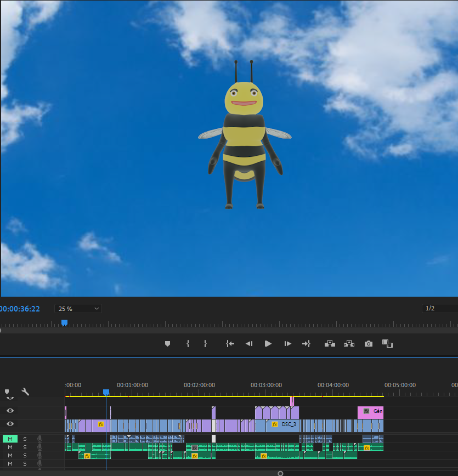Click the microphone on third audio track
458x476 pixels.
pos(39,455)
